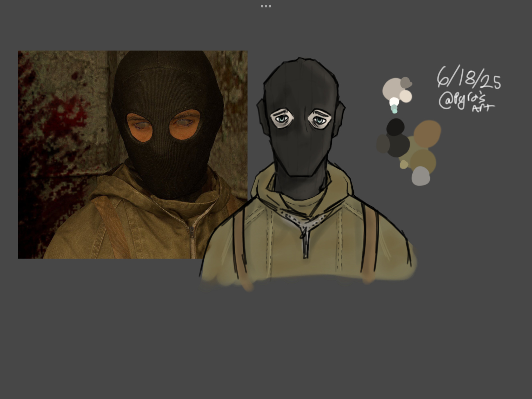Pick the black palette blob
This screenshot has width=532, height=399.
[x=395, y=127]
